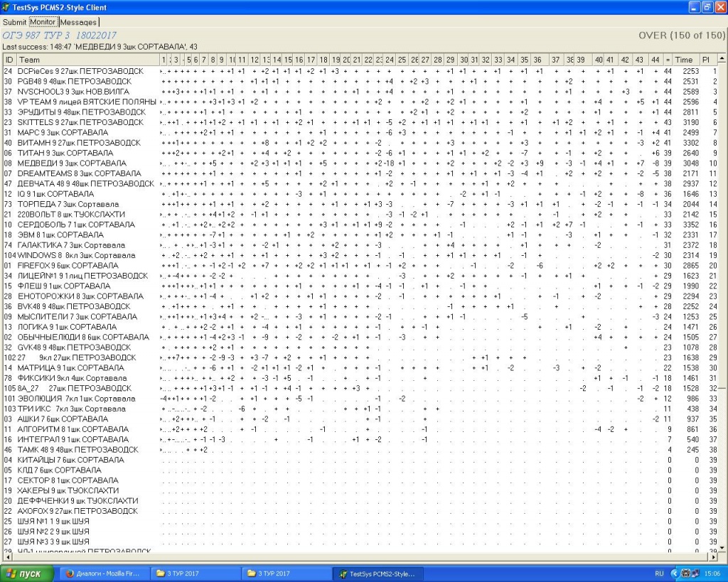The height and width of the screenshot is (582, 728).
Task: Select team row "ТРИ ИКС 7кл 3шк Сортавала"
Action: point(360,409)
